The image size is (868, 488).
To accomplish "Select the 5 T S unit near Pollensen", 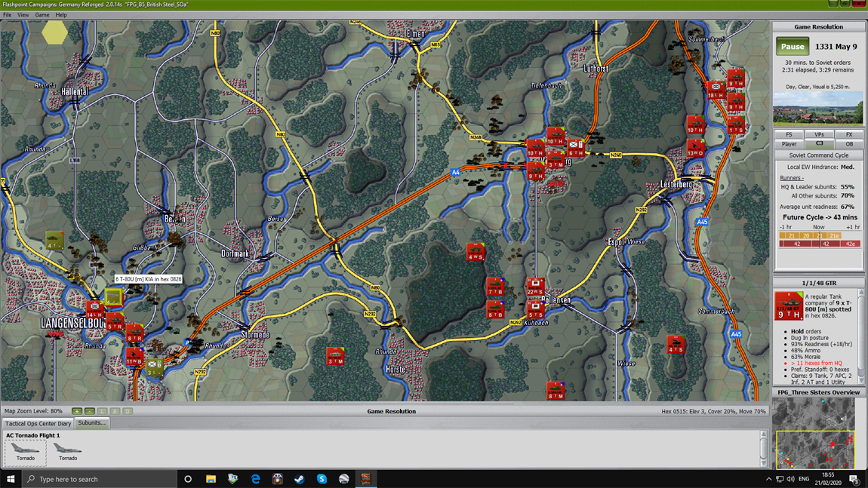I will coord(535,309).
